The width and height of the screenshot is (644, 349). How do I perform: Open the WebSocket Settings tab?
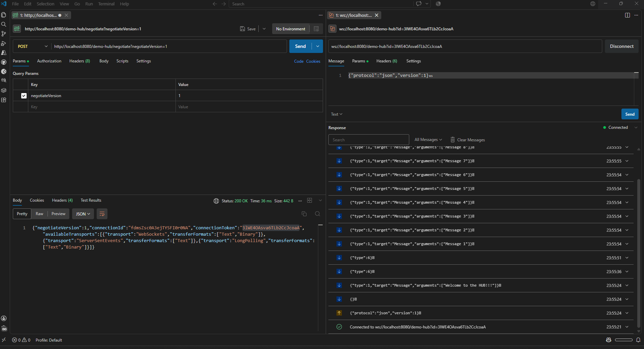[413, 61]
